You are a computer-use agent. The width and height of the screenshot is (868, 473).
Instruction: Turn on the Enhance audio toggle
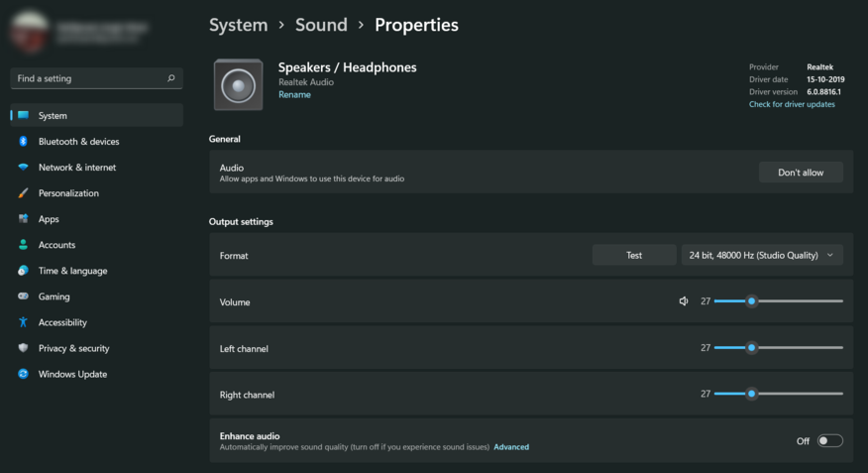pos(829,441)
